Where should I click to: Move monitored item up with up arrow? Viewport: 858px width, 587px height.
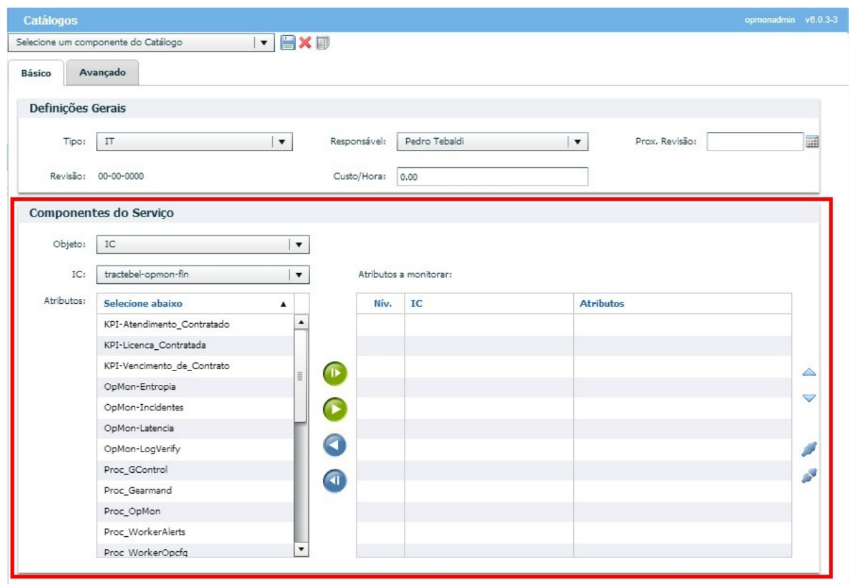[809, 373]
